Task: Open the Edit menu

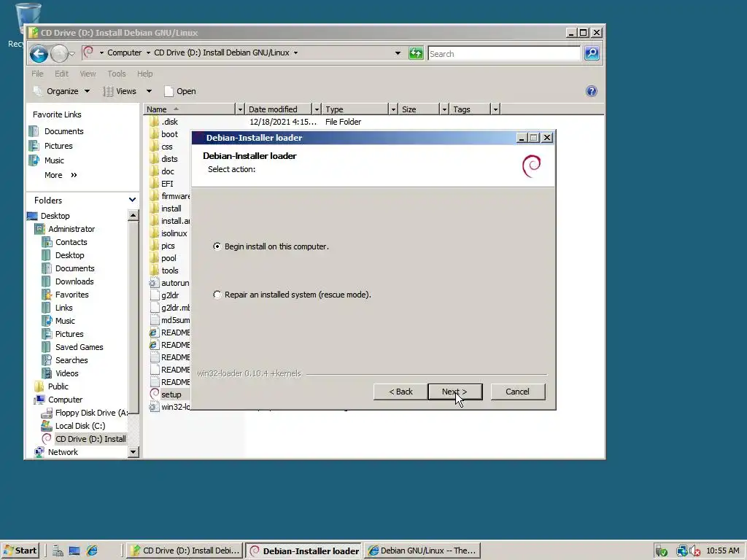Action: click(61, 74)
